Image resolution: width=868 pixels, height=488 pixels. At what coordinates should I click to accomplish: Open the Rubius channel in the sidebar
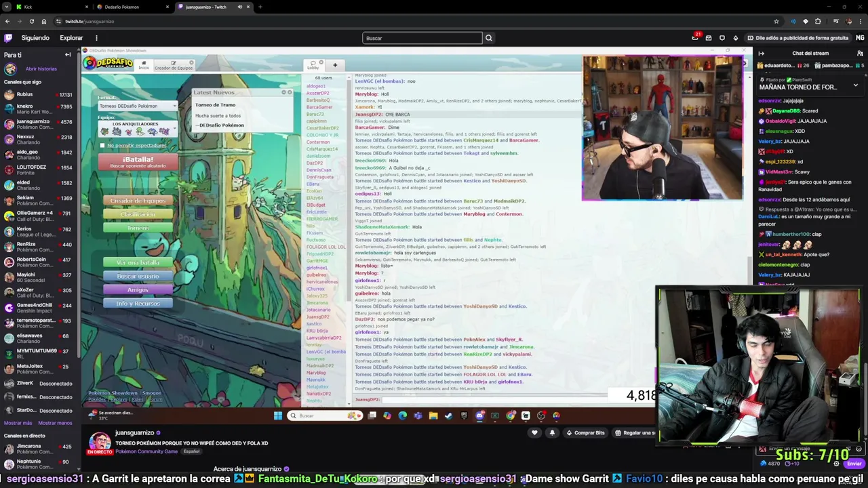pos(39,95)
